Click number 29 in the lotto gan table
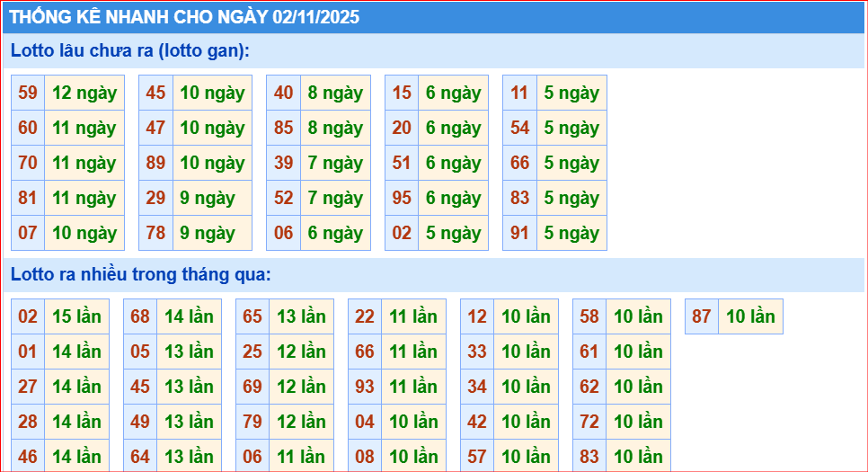Screen dimensions: 868x472 click(155, 198)
